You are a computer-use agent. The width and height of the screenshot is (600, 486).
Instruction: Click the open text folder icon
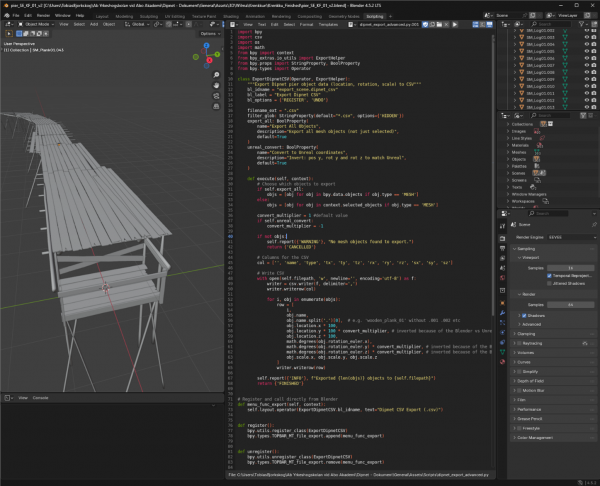(439, 24)
